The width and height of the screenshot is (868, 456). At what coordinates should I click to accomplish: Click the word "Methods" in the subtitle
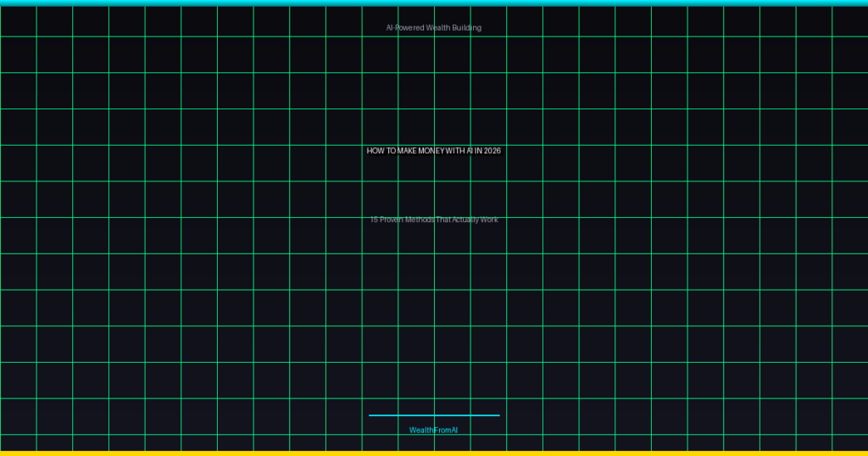420,220
